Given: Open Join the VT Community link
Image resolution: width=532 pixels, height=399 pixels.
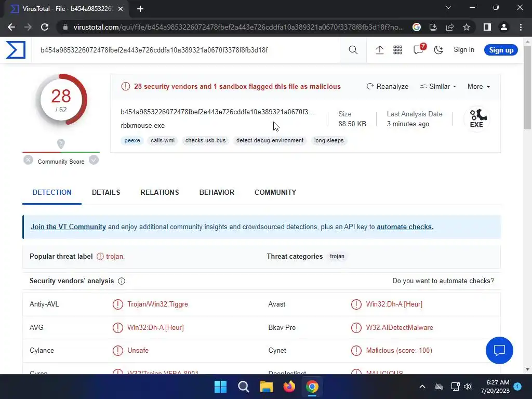Looking at the screenshot, I should click(x=68, y=227).
